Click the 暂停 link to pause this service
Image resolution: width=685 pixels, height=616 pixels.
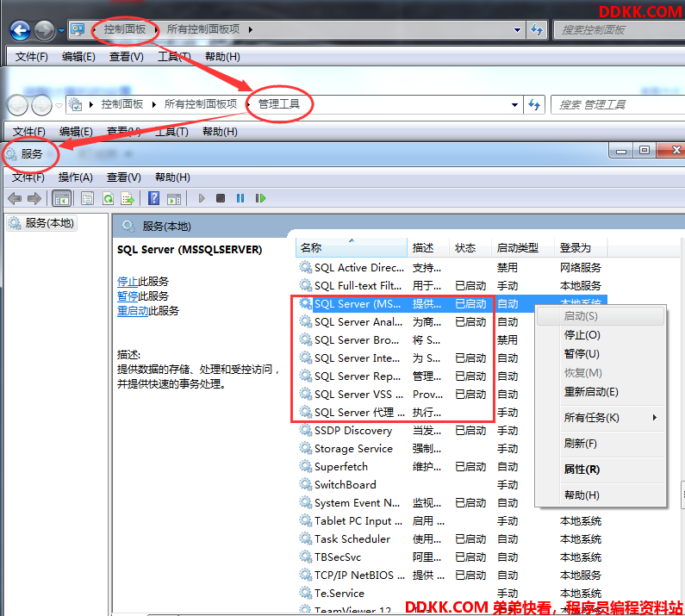click(x=128, y=296)
